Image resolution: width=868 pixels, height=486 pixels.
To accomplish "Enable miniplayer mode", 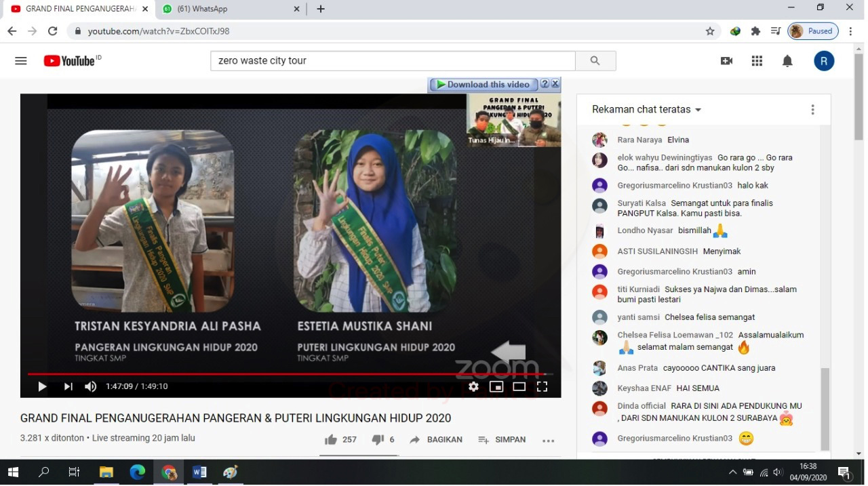I will tap(496, 386).
